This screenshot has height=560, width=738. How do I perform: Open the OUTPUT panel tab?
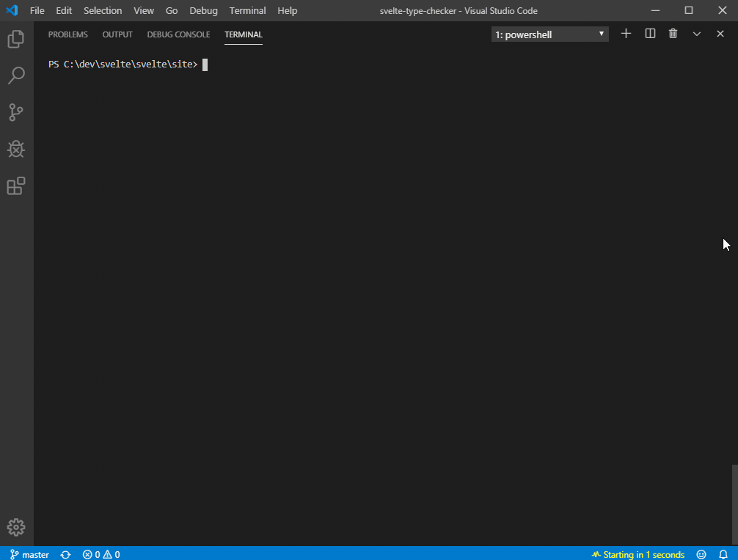(117, 34)
